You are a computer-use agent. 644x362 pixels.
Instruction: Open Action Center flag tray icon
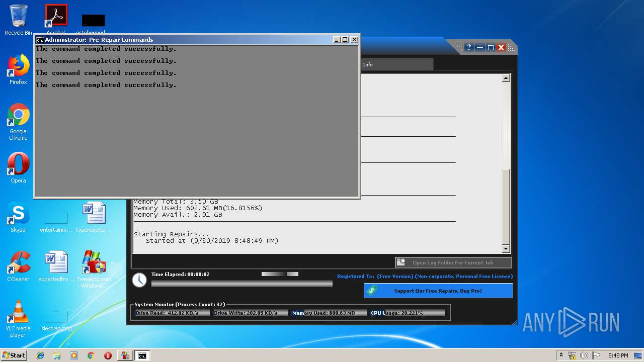pos(596,355)
